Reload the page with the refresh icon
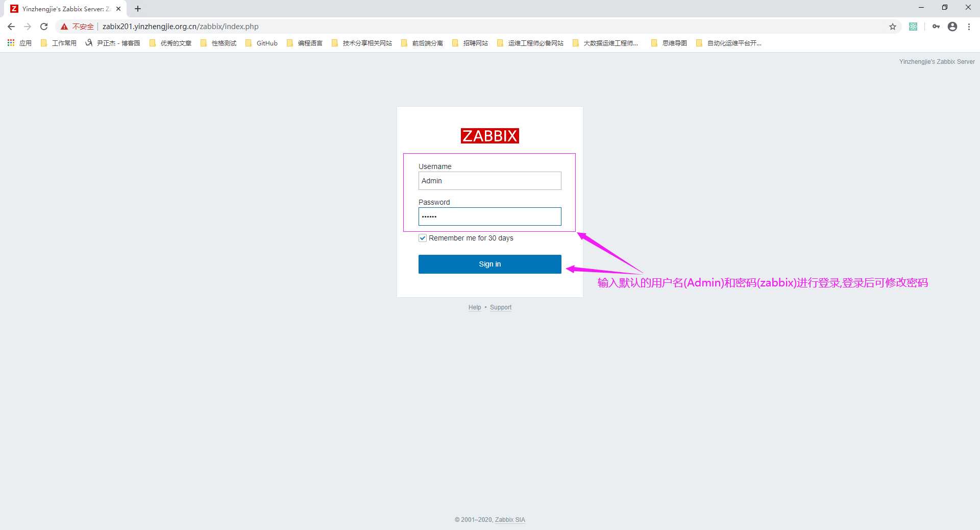This screenshot has height=530, width=980. [44, 27]
